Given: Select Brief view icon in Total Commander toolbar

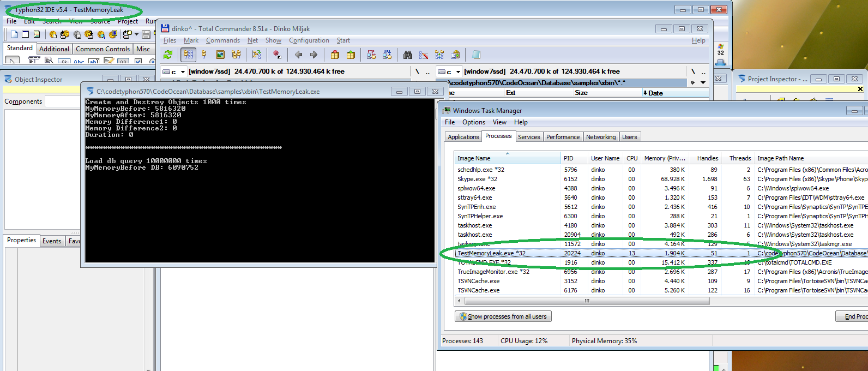Looking at the screenshot, I should click(188, 55).
